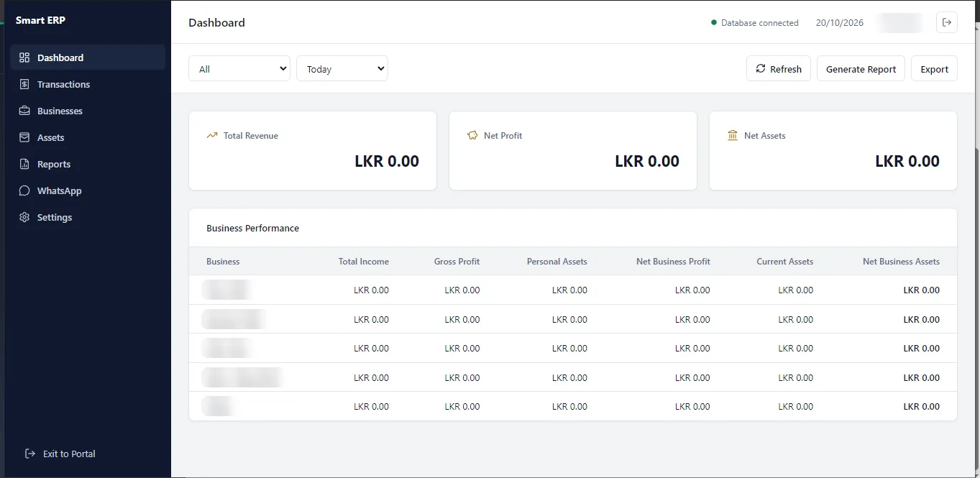This screenshot has width=980, height=478.
Task: Click the WhatsApp chat bubble icon
Action: click(x=24, y=190)
